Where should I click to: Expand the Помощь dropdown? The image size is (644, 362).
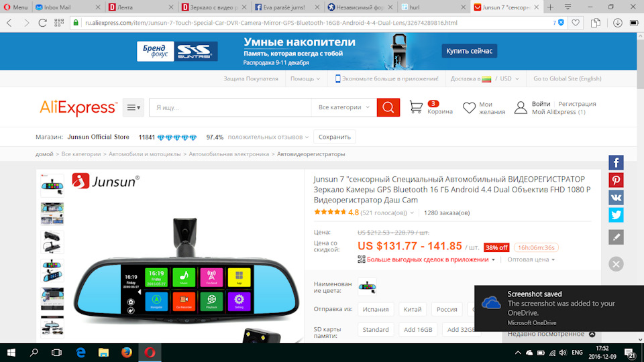(x=305, y=78)
